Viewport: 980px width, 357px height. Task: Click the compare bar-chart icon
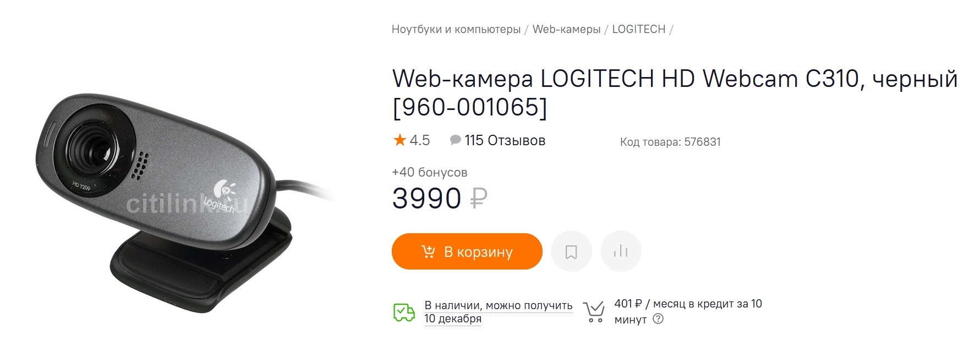click(621, 252)
